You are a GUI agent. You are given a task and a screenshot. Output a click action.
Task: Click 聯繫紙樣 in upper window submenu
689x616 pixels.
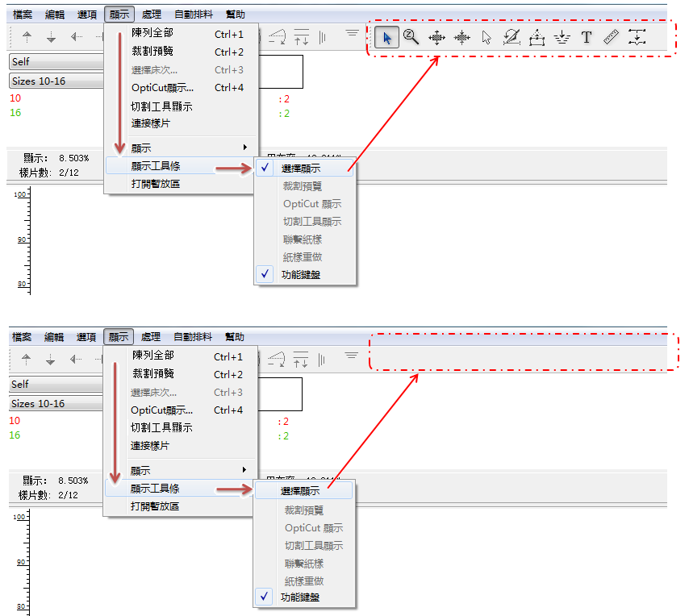304,239
